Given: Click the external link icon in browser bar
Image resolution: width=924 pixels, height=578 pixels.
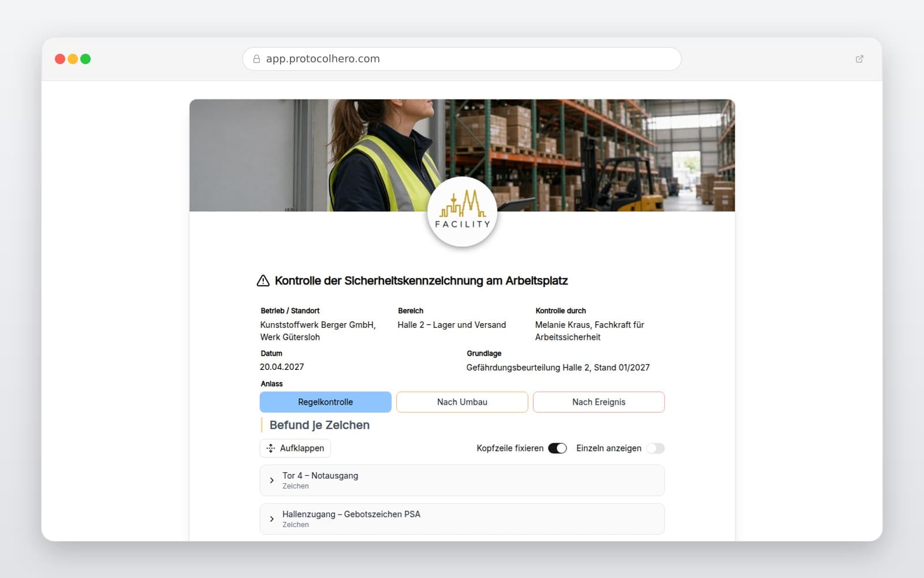Looking at the screenshot, I should click(x=859, y=59).
